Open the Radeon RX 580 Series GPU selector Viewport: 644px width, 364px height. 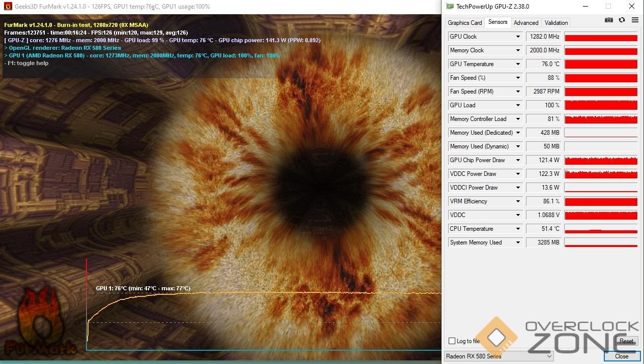pos(499,356)
